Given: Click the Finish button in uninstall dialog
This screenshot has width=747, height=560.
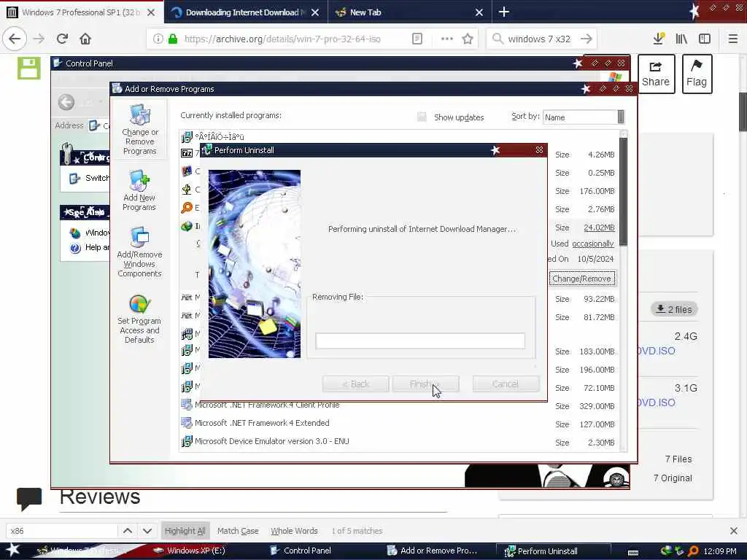Looking at the screenshot, I should pos(425,384).
